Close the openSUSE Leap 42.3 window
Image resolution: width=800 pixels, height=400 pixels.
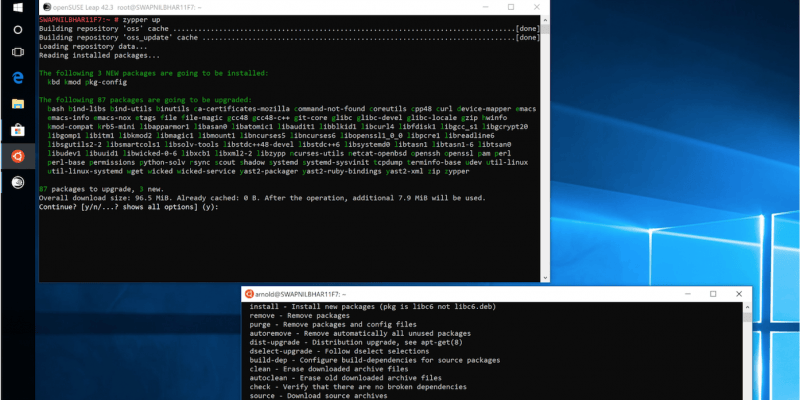point(537,7)
